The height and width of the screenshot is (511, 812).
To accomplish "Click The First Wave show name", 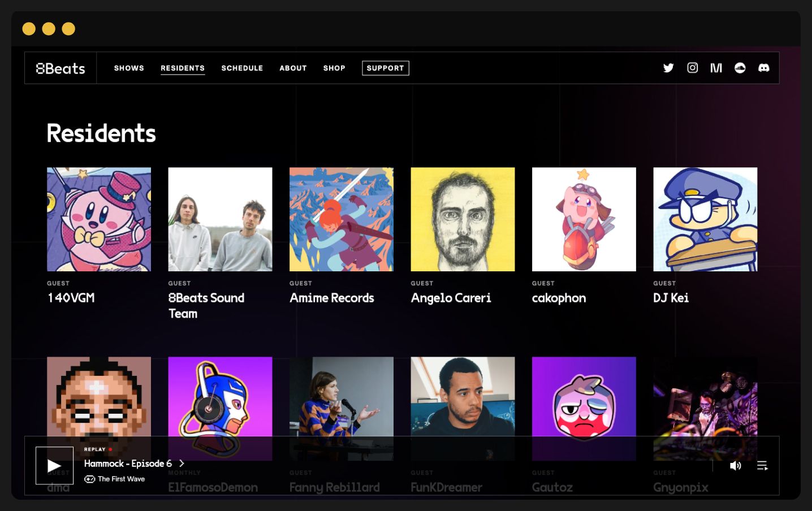I will tap(121, 479).
